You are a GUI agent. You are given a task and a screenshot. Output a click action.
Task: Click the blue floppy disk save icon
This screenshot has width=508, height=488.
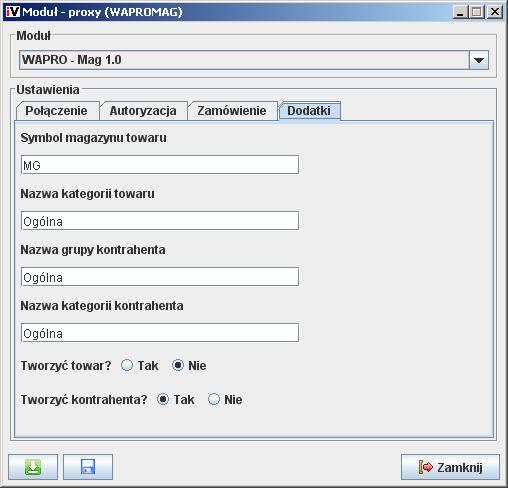click(x=88, y=467)
